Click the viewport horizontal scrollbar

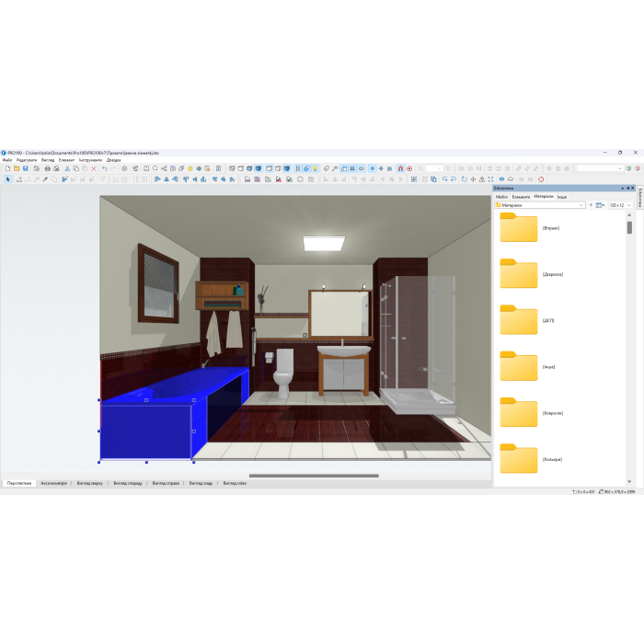313,476
